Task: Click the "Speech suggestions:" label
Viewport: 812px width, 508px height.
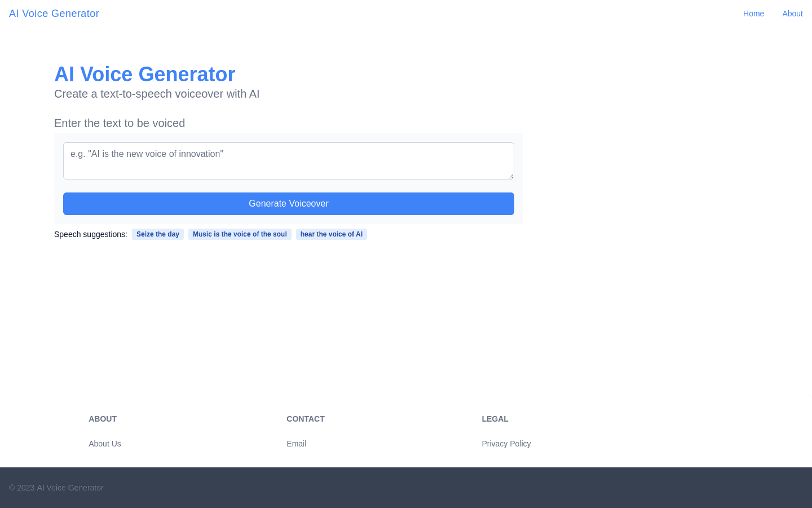Action: pos(91,234)
